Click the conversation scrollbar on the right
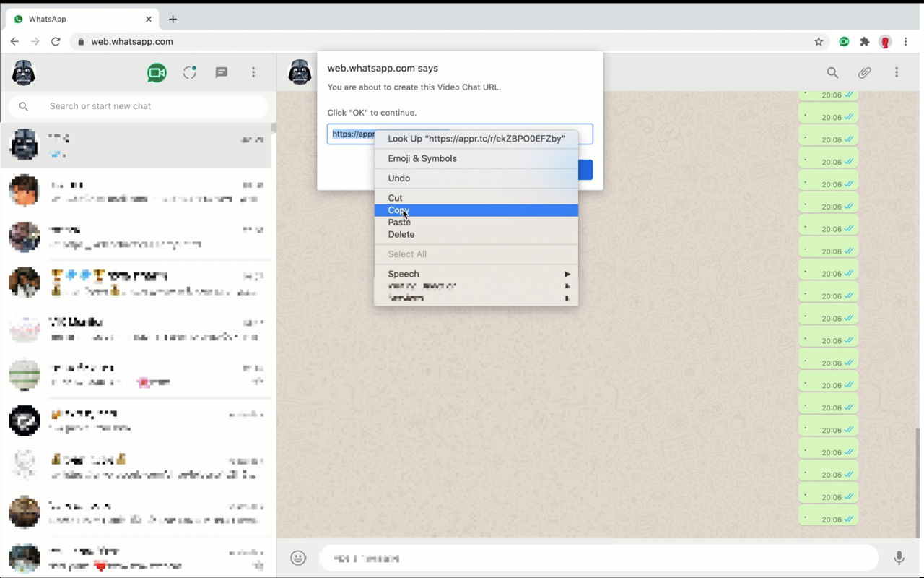Screen dimensions: 924x578 918,483
